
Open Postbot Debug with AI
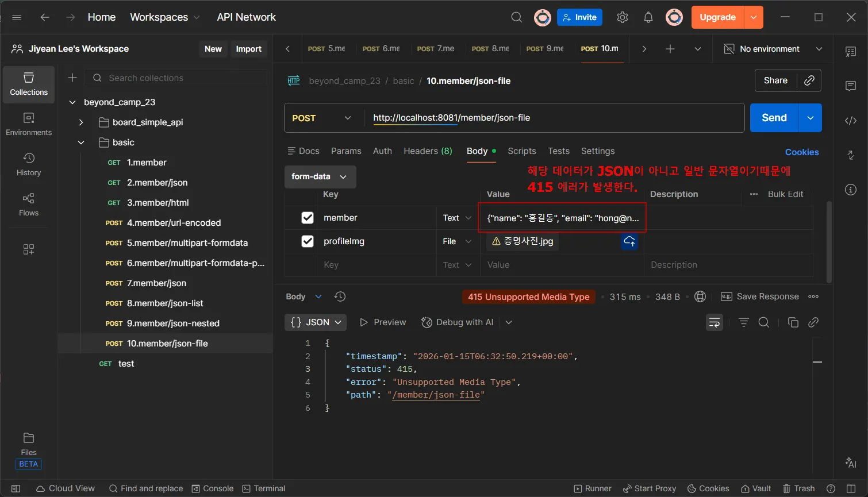pyautogui.click(x=458, y=322)
